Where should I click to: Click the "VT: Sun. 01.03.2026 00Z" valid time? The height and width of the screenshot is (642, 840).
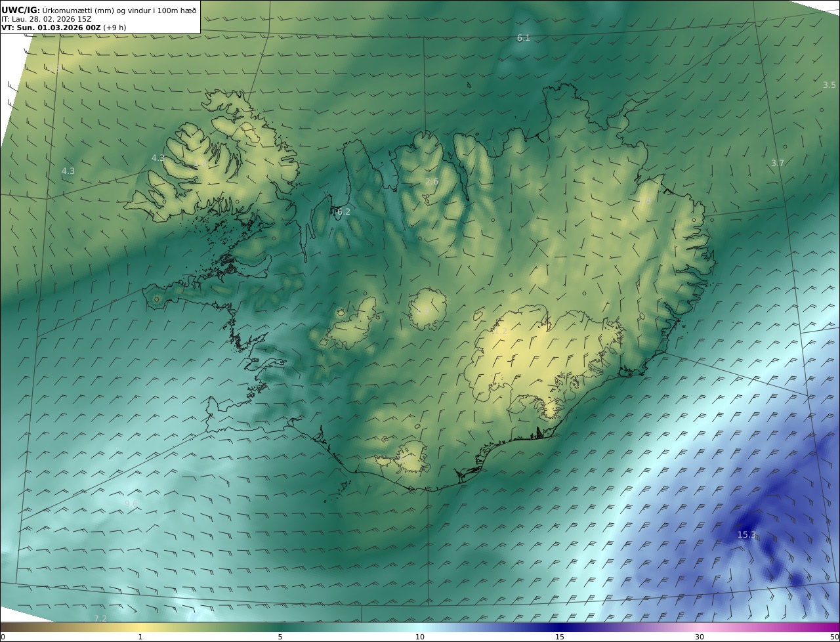click(x=51, y=28)
